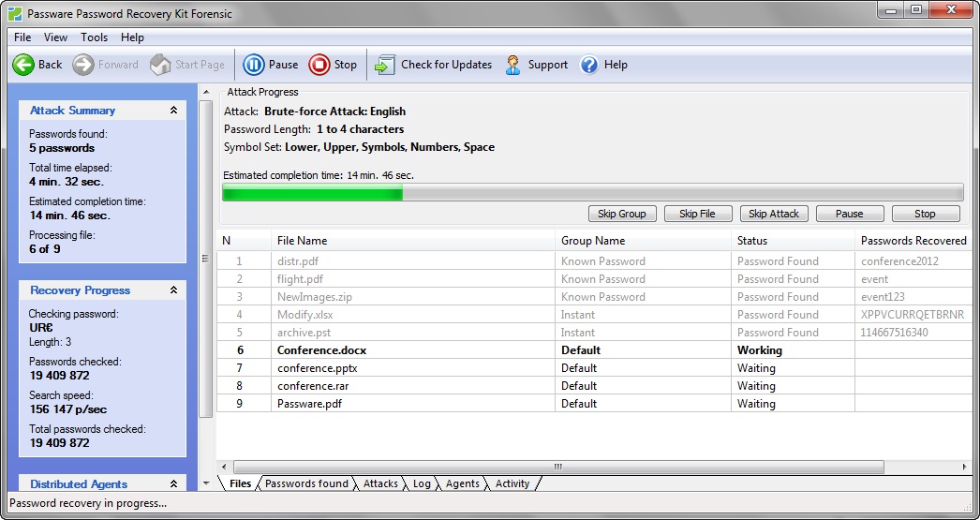Click the Skip Group button
The height and width of the screenshot is (520, 980).
pos(622,214)
